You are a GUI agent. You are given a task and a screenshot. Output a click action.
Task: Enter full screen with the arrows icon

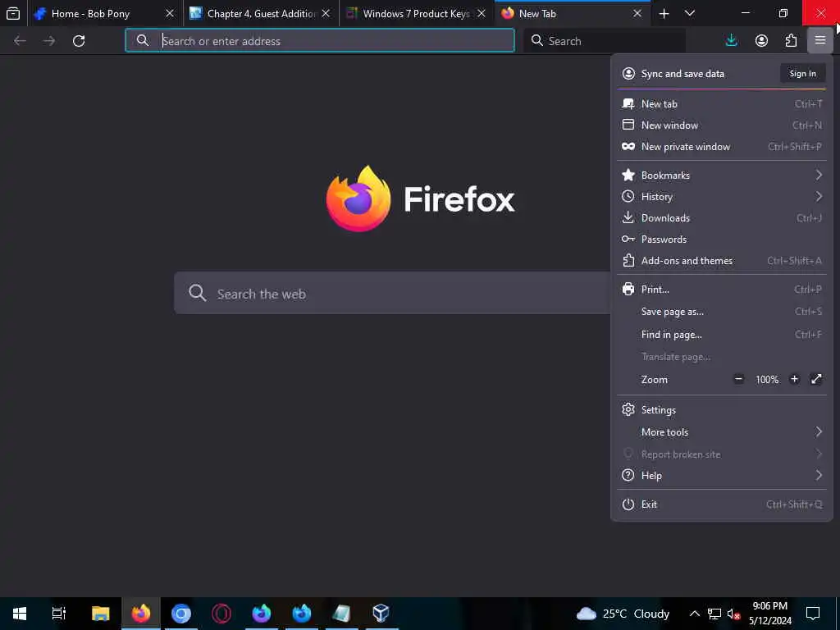click(x=816, y=379)
